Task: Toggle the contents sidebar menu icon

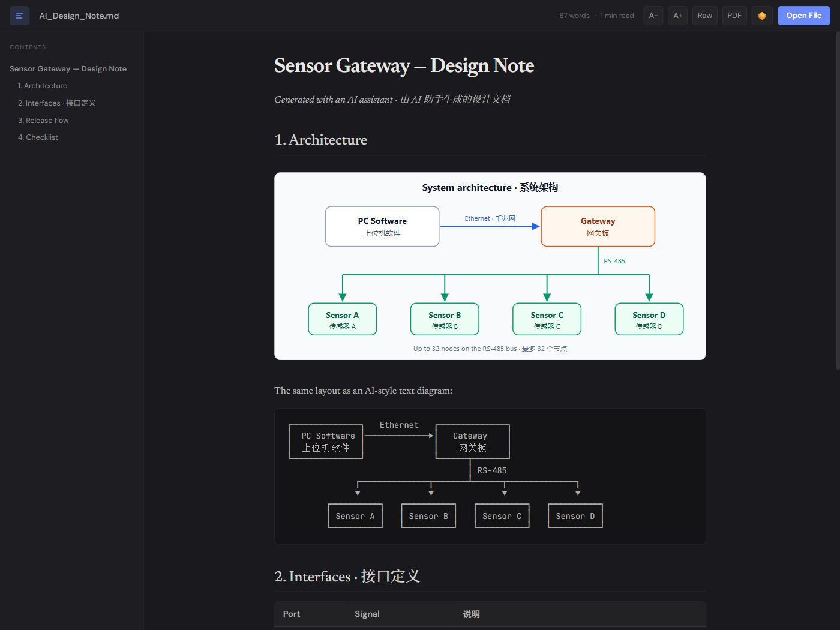Action: click(x=19, y=16)
